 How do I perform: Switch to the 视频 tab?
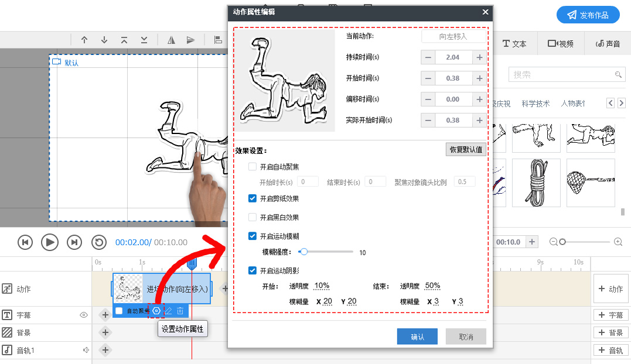[560, 43]
